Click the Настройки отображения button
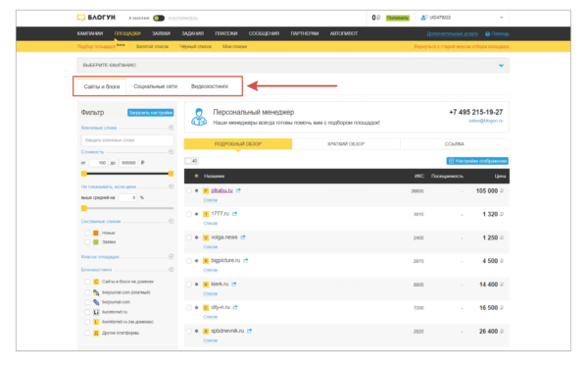Viewport: 588px width, 367px height. tap(477, 161)
